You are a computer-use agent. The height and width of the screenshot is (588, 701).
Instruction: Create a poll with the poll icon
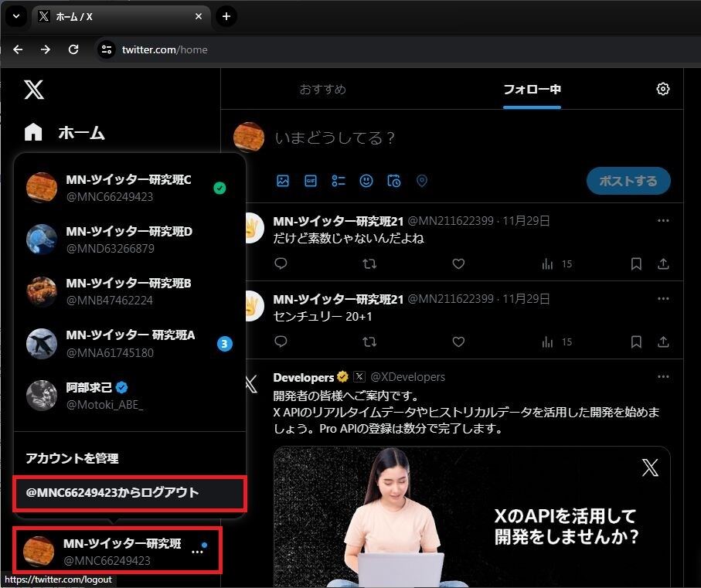coord(339,181)
